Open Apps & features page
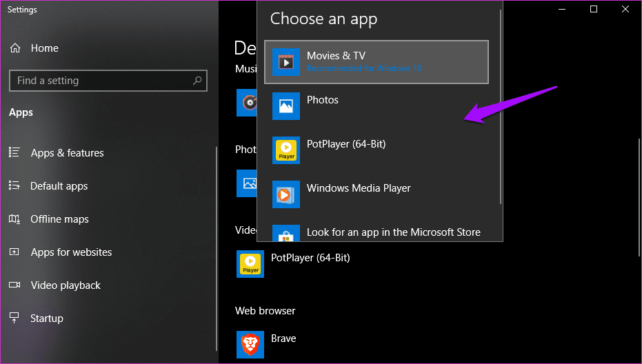 click(x=68, y=153)
